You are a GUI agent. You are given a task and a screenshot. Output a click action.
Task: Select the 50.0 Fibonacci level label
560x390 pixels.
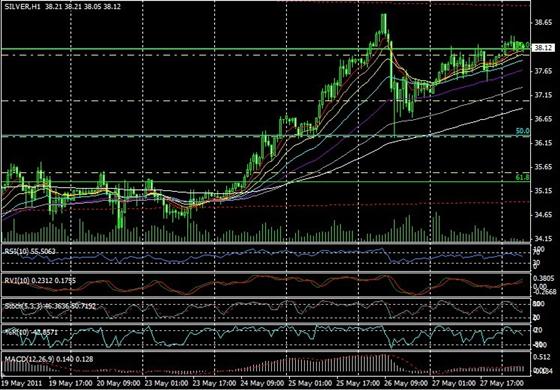pos(522,131)
